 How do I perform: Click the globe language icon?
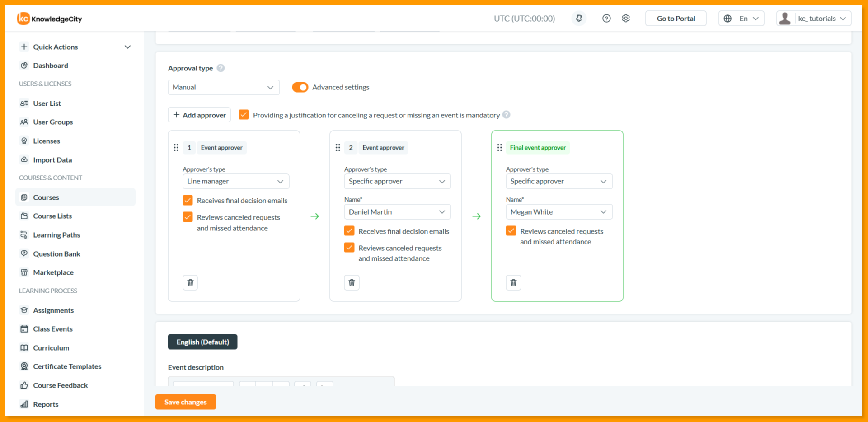[727, 19]
